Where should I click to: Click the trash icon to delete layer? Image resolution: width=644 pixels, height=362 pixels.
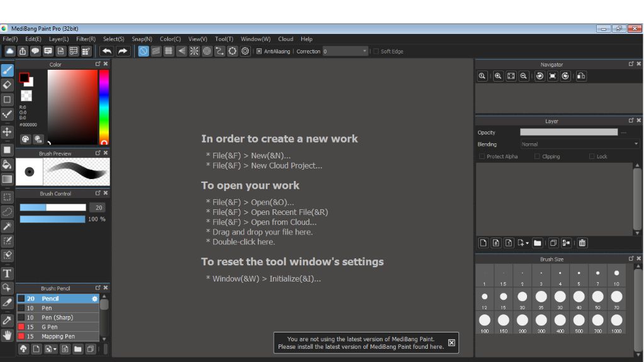[582, 243]
